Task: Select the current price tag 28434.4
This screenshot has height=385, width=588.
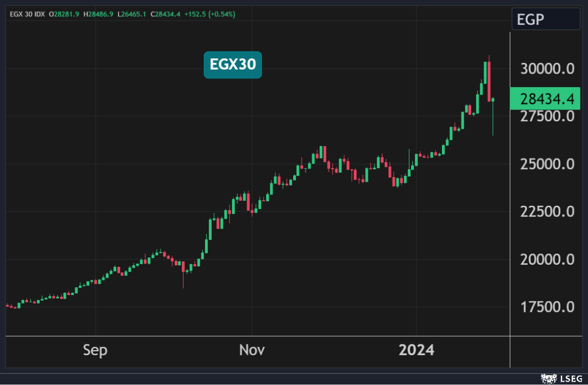Action: [x=546, y=99]
